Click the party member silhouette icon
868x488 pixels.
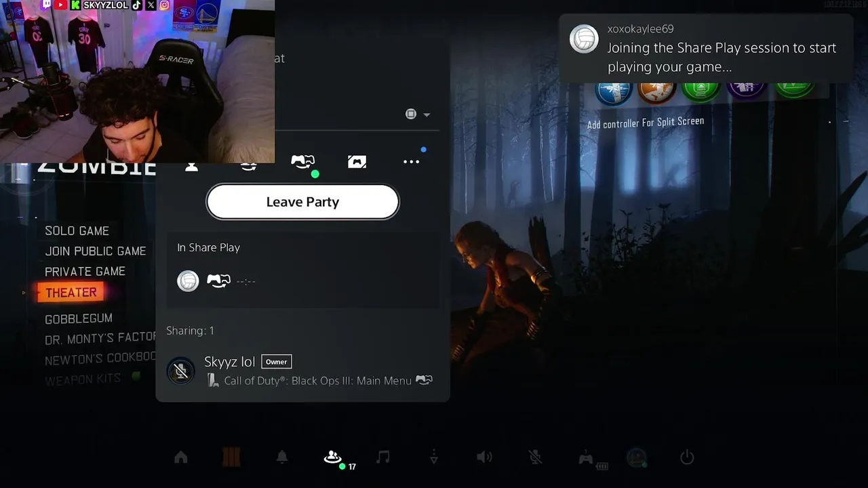click(x=191, y=166)
